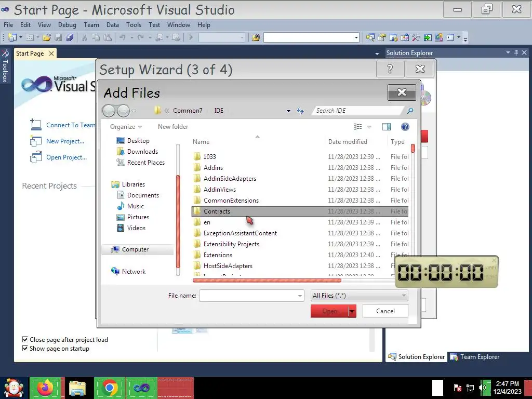Viewport: 532px width, 399px height.
Task: Switch to the Team Explorer tab
Action: [x=475, y=357]
